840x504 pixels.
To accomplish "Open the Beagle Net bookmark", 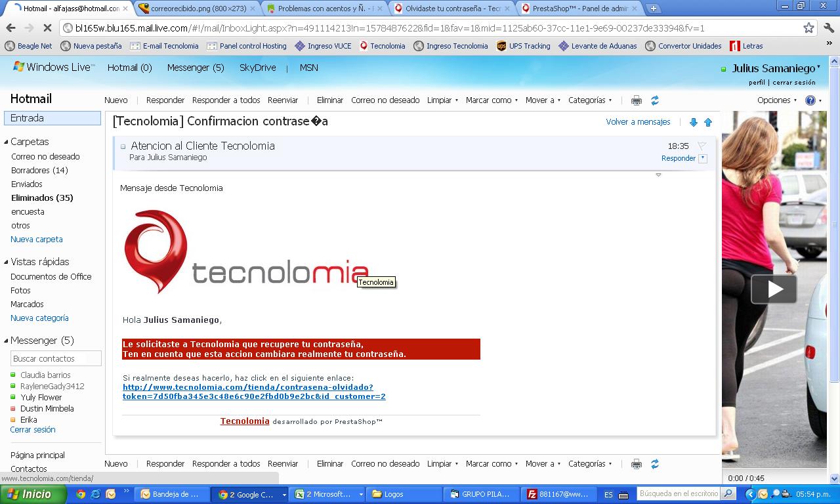I will pos(28,46).
